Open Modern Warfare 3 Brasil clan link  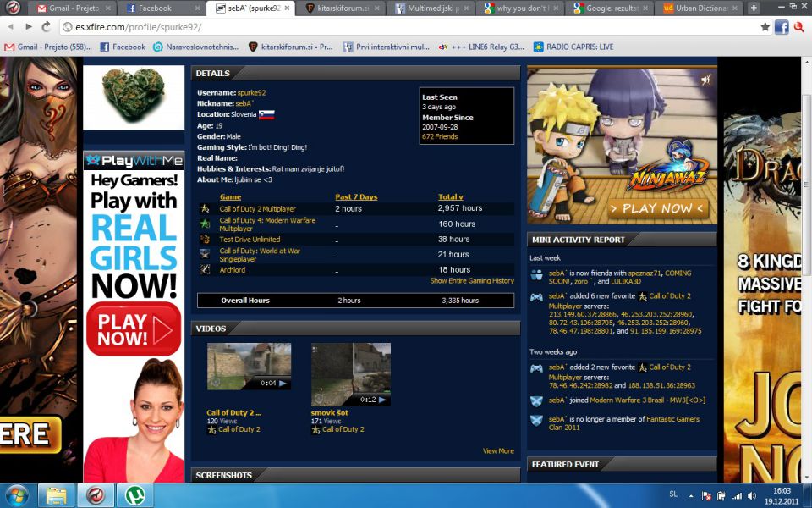pos(647,400)
